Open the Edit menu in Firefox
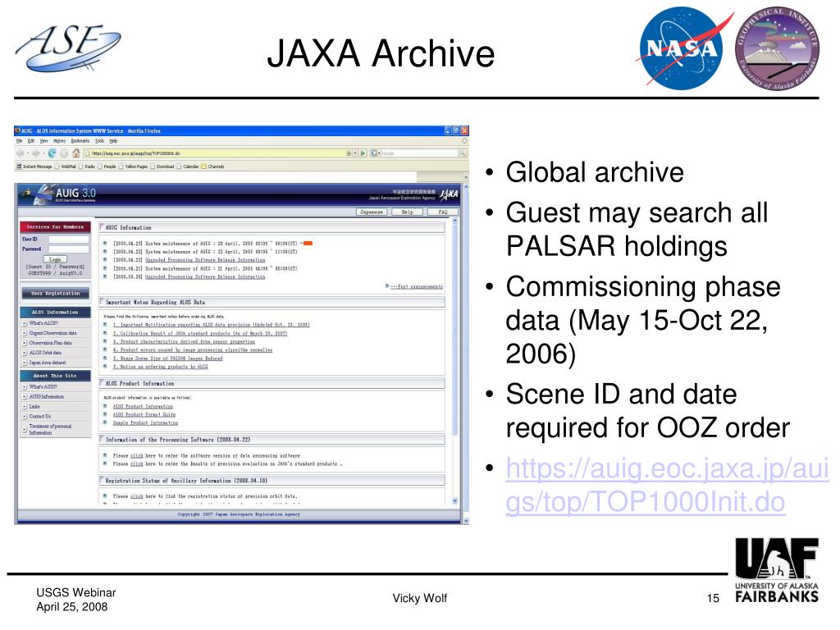This screenshot has height=630, width=840. point(31,141)
